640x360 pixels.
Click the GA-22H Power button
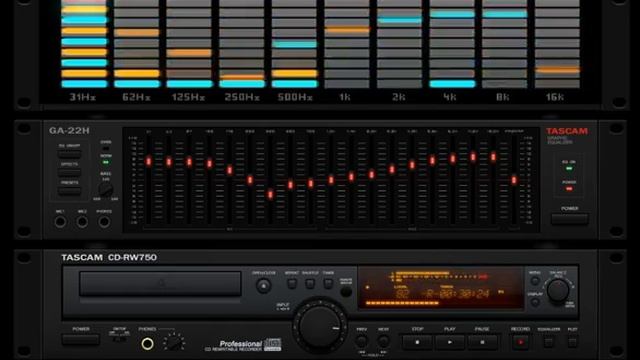click(569, 219)
